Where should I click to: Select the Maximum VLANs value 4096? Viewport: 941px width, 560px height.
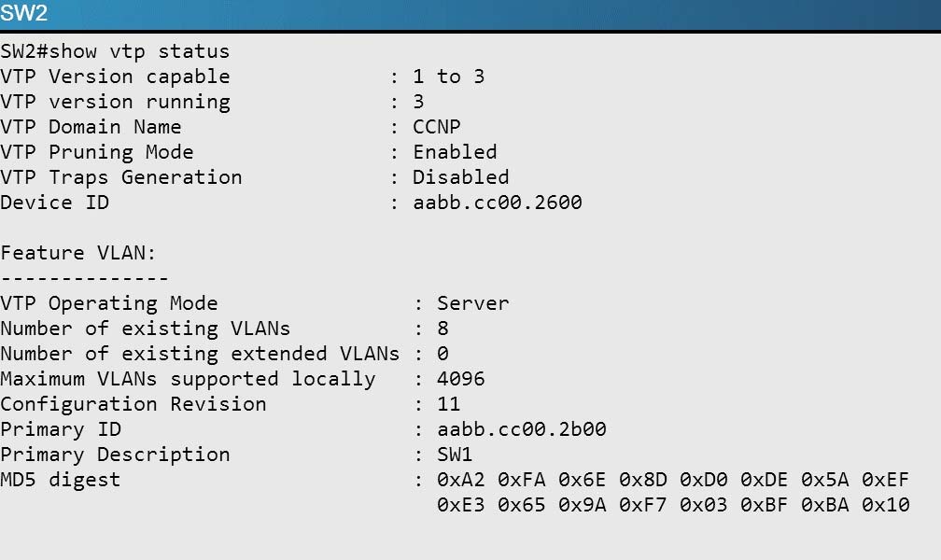[x=461, y=379]
